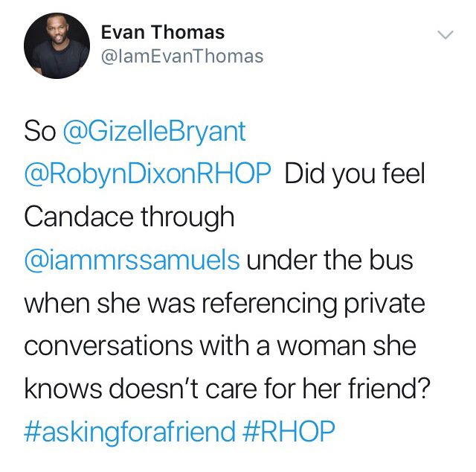Click the Evan Thomas display name
Image resolution: width=476 pixels, height=472 pixels.
[x=163, y=32]
